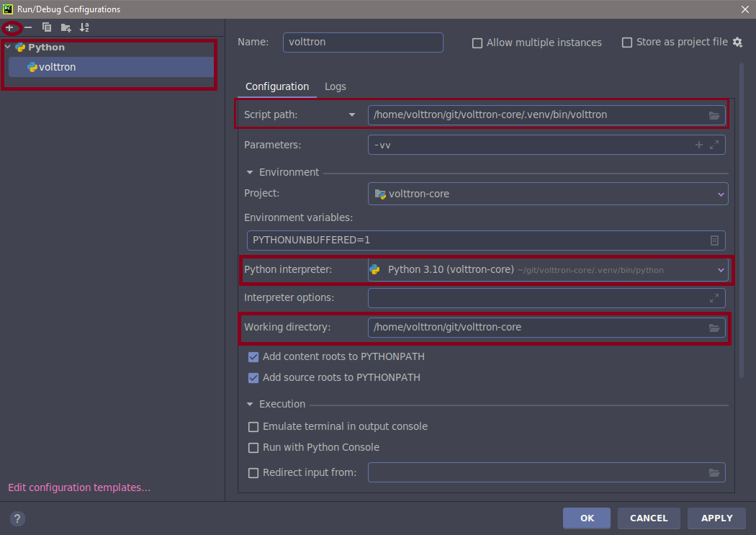The image size is (756, 535).
Task: Enable Emulate terminal in output console
Action: point(253,427)
